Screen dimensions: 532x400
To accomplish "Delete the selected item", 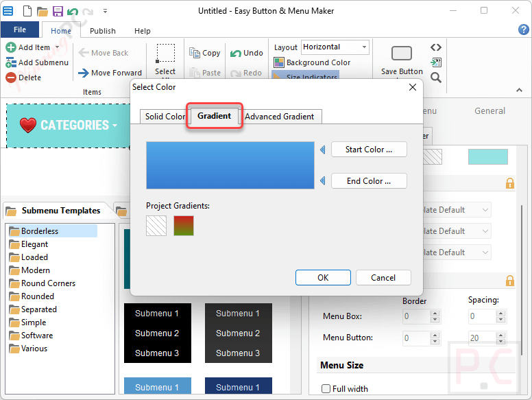I will 23,78.
